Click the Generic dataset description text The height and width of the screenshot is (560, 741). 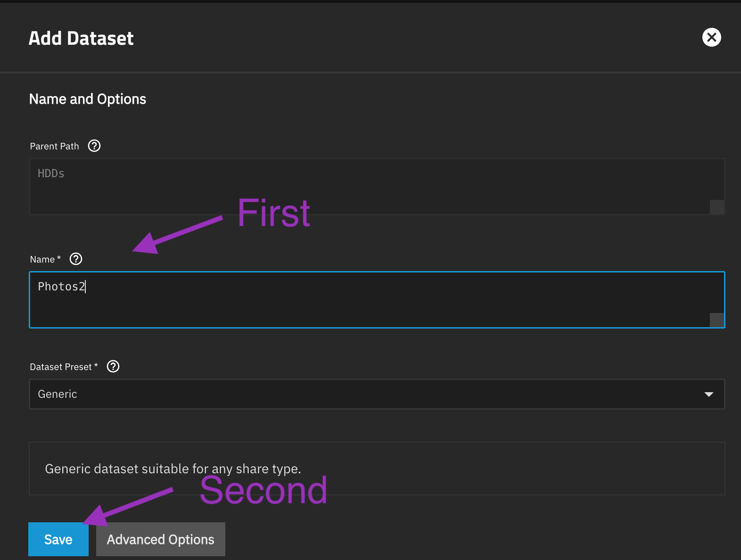click(x=173, y=469)
